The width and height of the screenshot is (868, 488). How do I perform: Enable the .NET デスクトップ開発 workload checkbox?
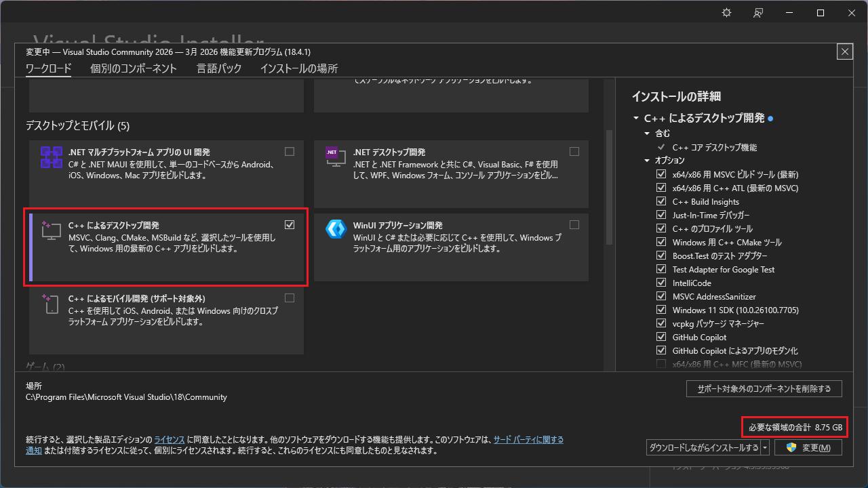(574, 151)
